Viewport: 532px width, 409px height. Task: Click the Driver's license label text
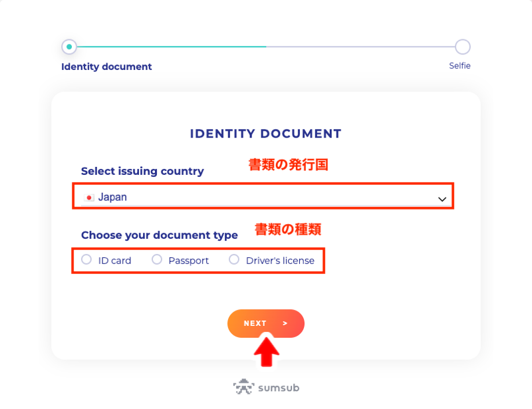280,261
